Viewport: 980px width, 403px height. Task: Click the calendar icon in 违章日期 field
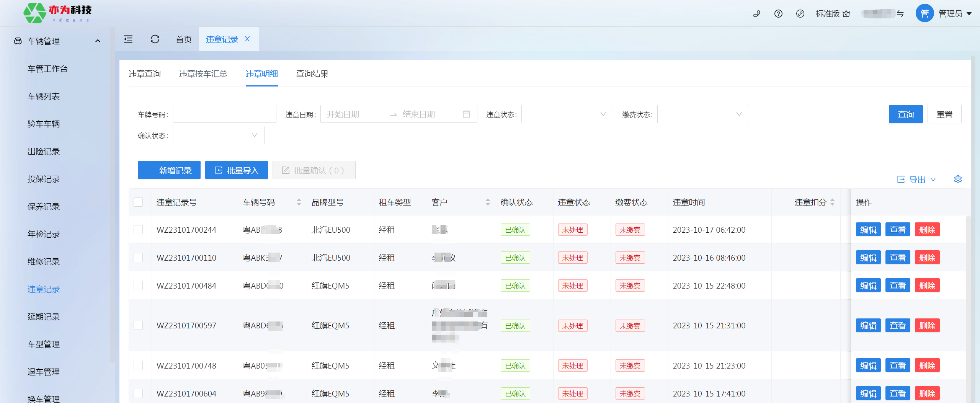(466, 114)
